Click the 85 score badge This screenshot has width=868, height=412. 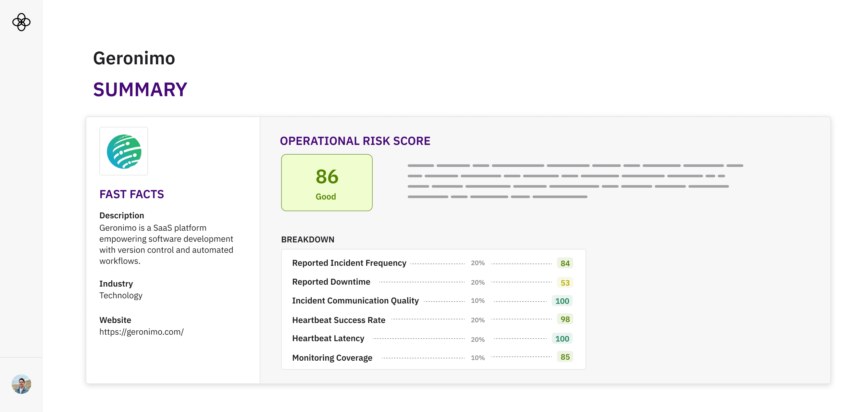pos(565,357)
